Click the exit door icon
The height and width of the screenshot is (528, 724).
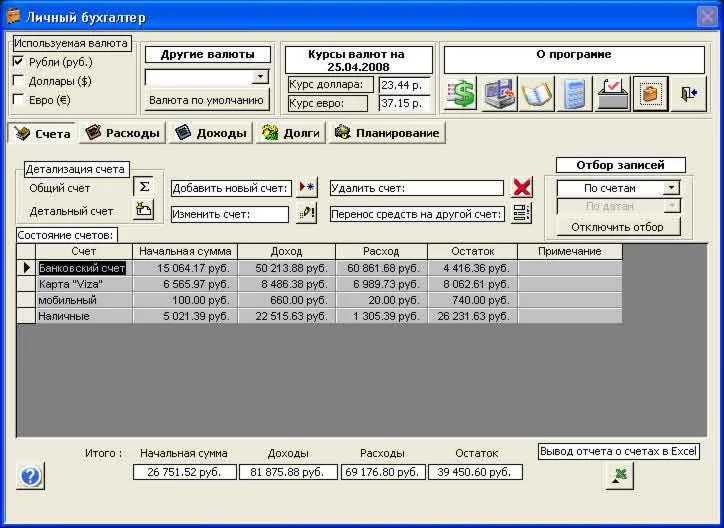pyautogui.click(x=689, y=94)
